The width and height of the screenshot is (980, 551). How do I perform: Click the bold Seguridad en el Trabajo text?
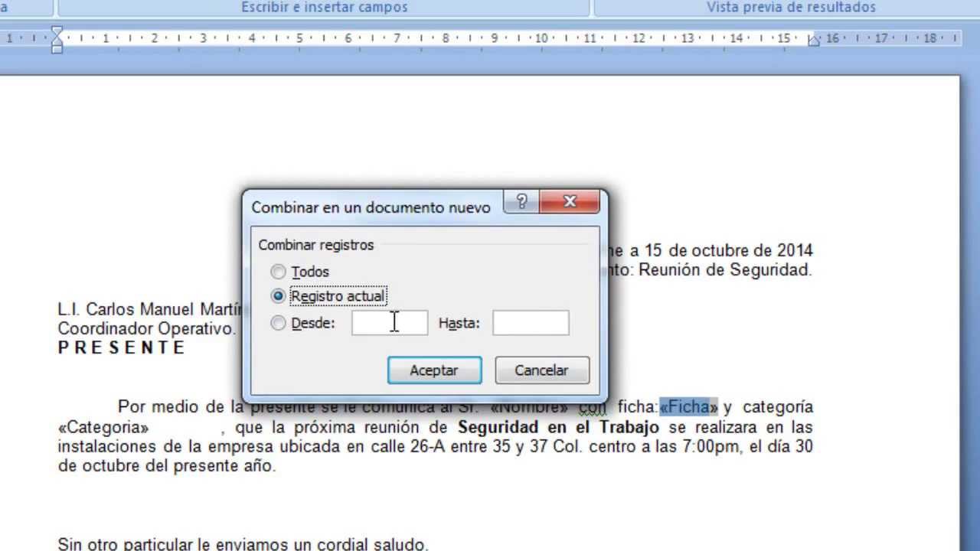point(558,427)
